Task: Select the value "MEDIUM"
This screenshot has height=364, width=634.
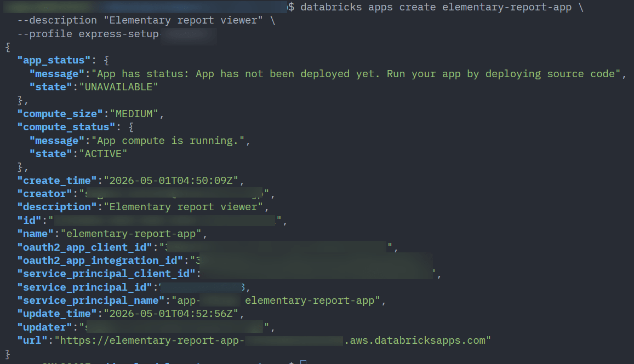Action: click(134, 114)
